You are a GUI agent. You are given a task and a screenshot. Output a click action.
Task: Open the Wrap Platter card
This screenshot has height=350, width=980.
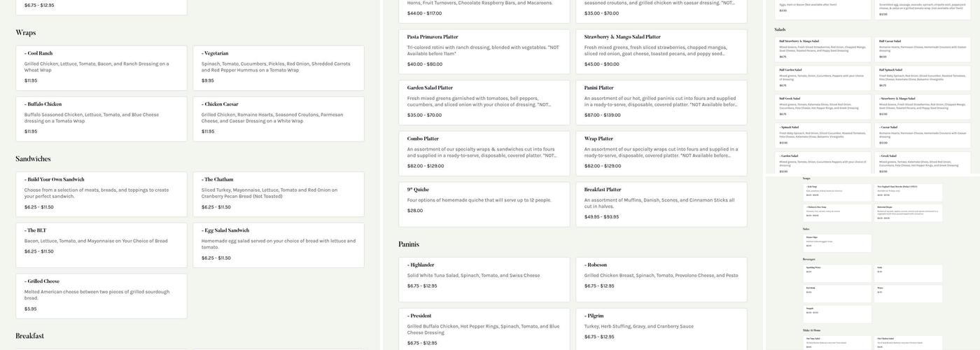click(x=661, y=153)
